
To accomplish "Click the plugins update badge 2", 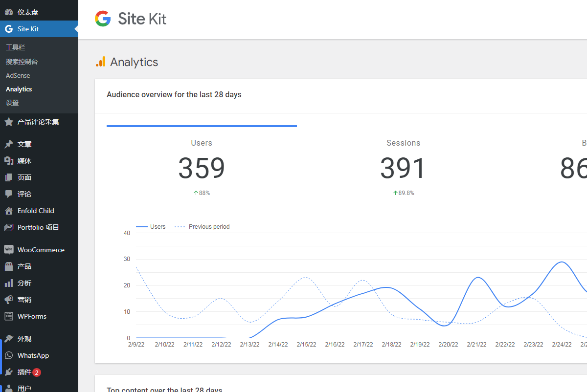I will pyautogui.click(x=37, y=372).
